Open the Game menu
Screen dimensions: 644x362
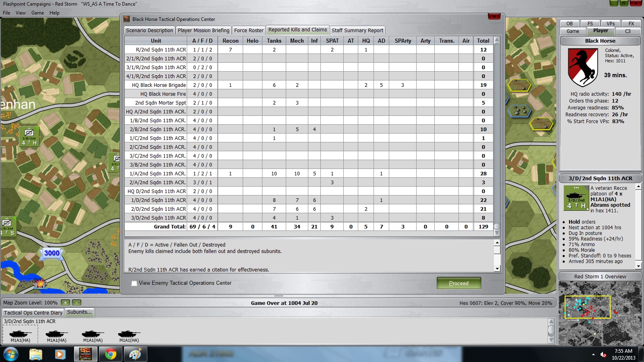tap(37, 13)
